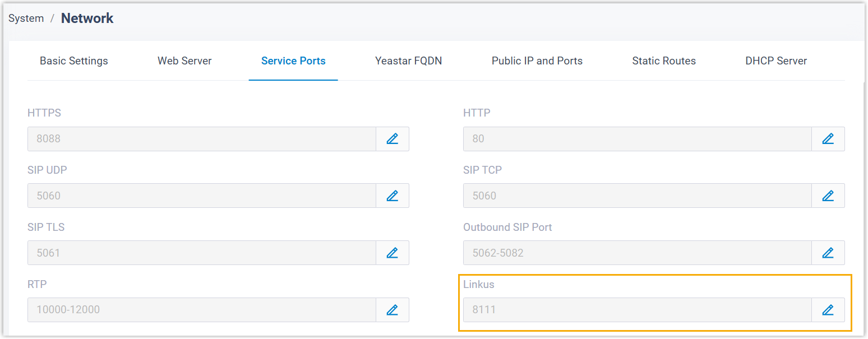Viewport: 868px width, 339px height.
Task: Go to the Yeastar FQDN tab
Action: click(x=408, y=61)
